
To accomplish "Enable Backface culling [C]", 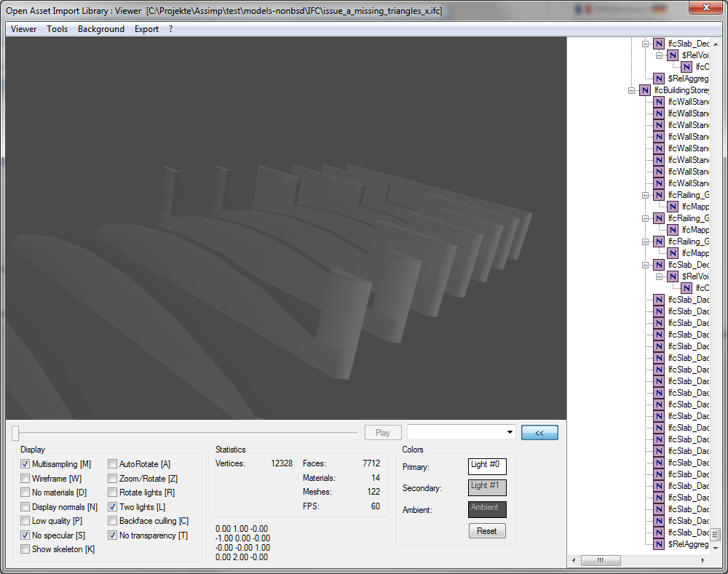I will (113, 521).
